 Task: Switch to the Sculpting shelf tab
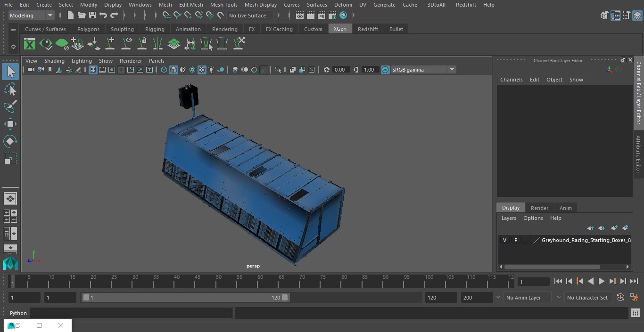pos(122,29)
